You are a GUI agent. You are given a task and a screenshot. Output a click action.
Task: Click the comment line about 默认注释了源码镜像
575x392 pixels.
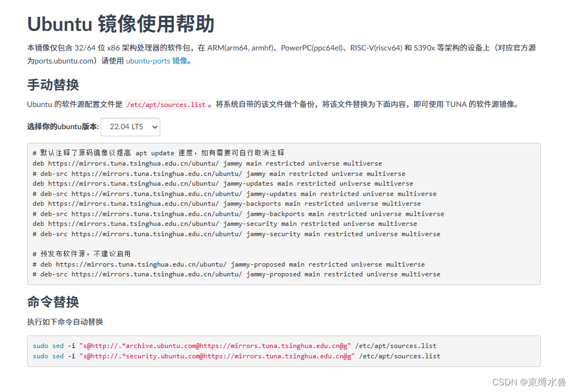(158, 153)
